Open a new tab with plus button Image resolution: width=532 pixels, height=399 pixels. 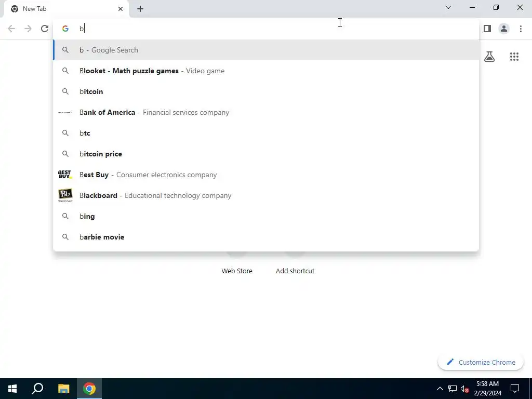click(x=140, y=9)
